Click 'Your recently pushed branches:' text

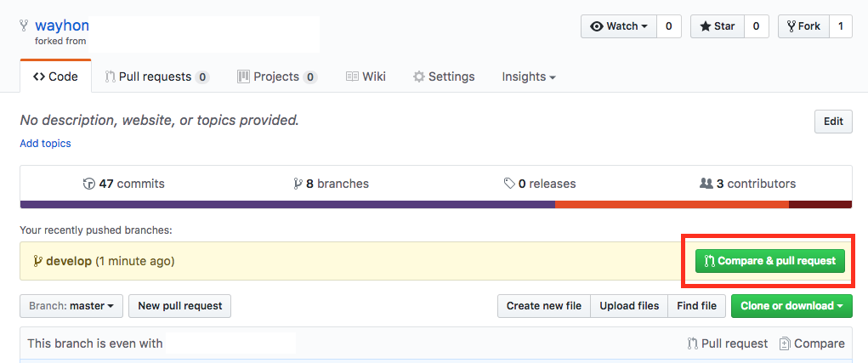point(96,230)
